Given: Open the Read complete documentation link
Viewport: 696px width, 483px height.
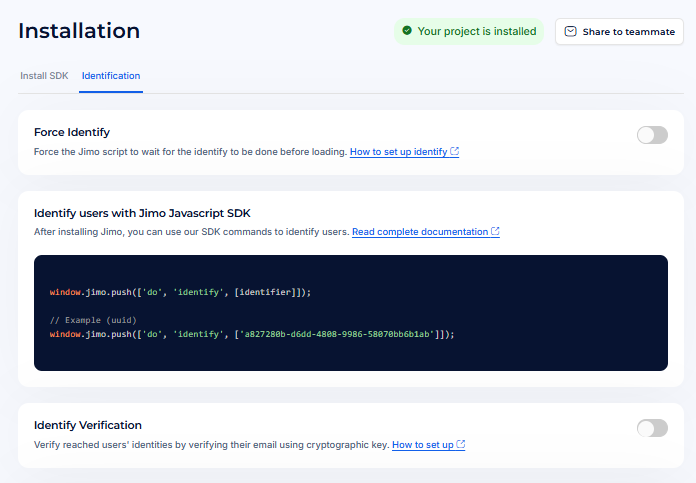Looking at the screenshot, I should pos(420,232).
